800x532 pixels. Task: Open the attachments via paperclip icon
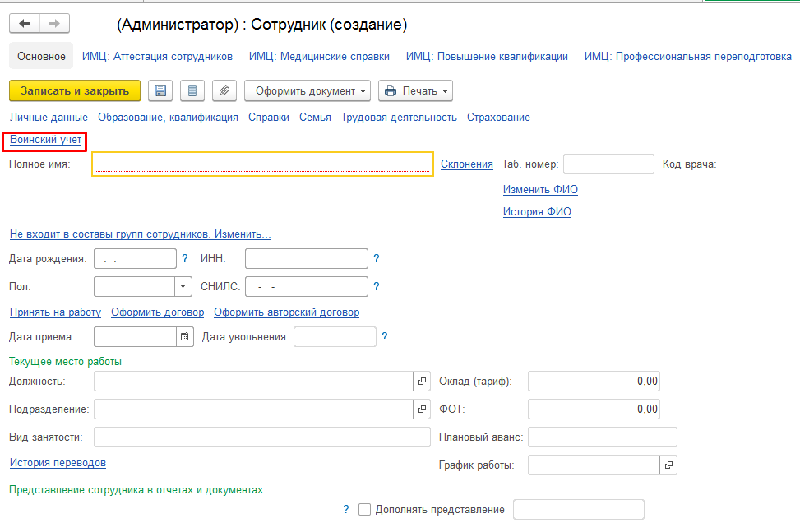(x=224, y=90)
